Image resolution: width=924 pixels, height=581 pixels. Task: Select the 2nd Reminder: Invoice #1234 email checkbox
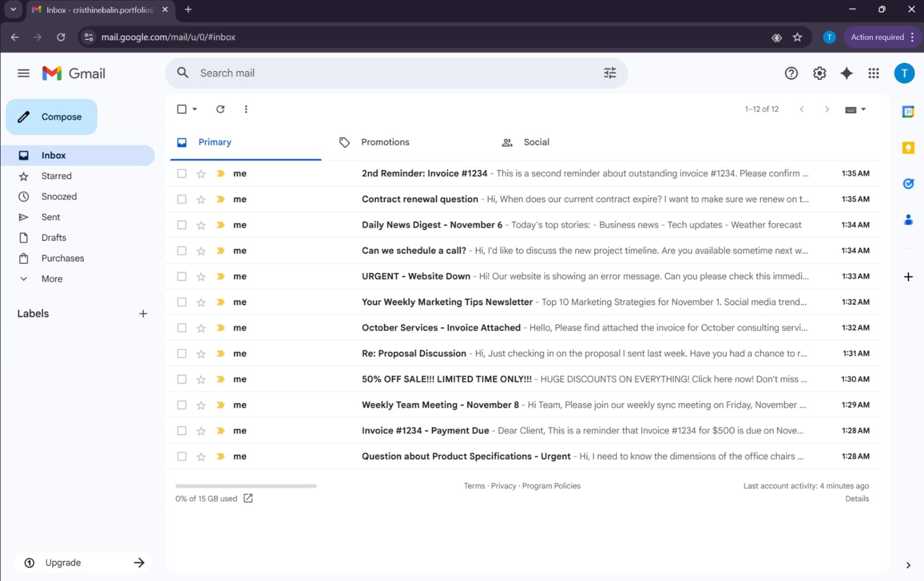[182, 173]
